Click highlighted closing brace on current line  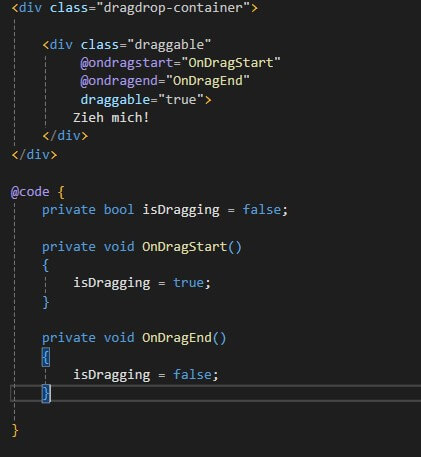(x=46, y=393)
